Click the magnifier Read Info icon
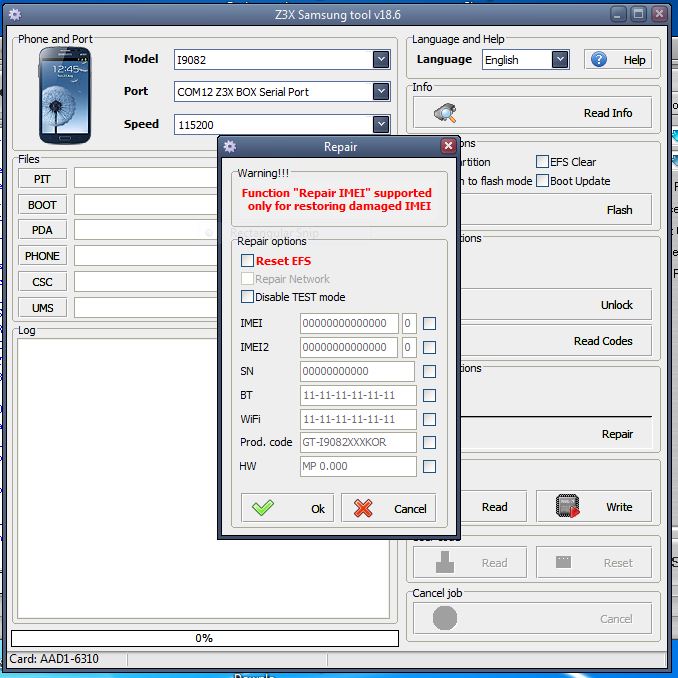Viewport: 678px width, 678px height. coord(445,113)
